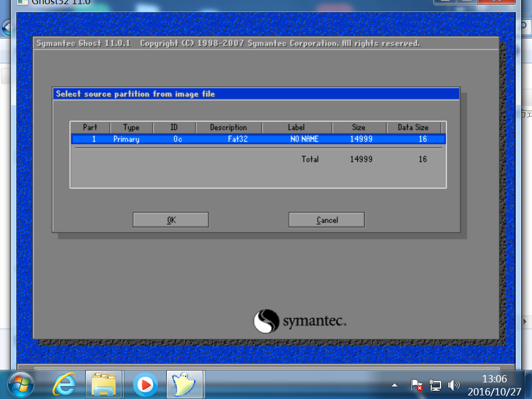Open the clock showing 13:06

point(495,385)
